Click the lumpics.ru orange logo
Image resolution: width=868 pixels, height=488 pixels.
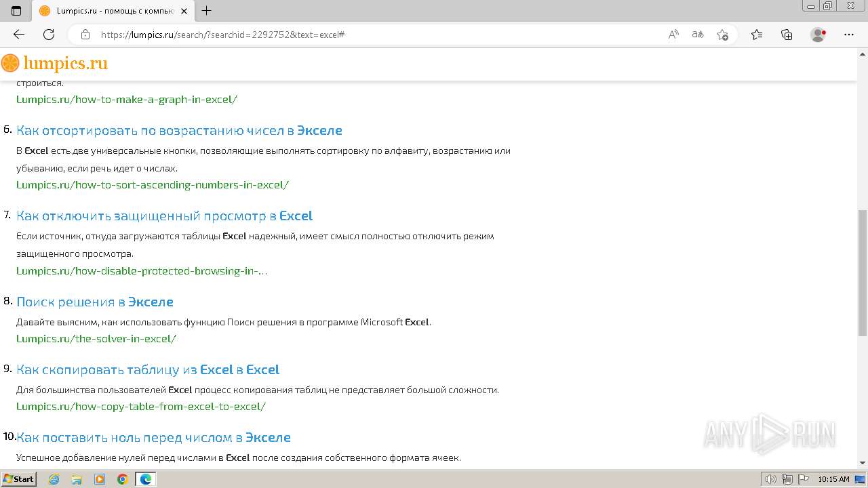(x=10, y=64)
